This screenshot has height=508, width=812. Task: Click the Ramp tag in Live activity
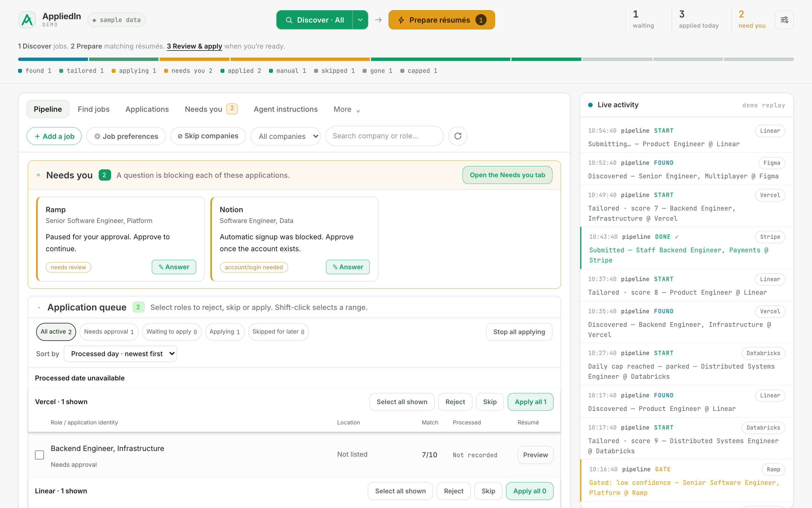(x=773, y=469)
